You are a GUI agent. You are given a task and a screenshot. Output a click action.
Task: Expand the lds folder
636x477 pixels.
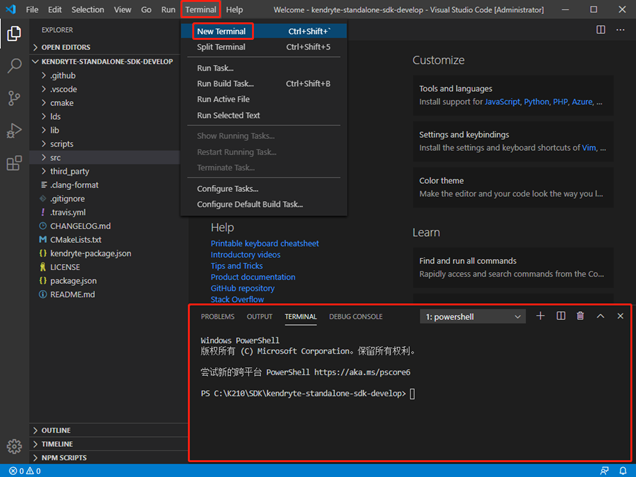pyautogui.click(x=105, y=117)
